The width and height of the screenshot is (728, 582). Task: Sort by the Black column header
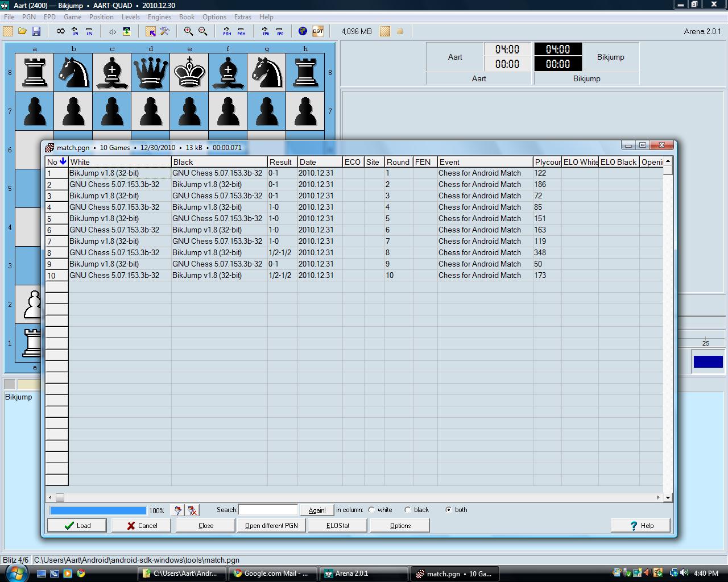219,162
